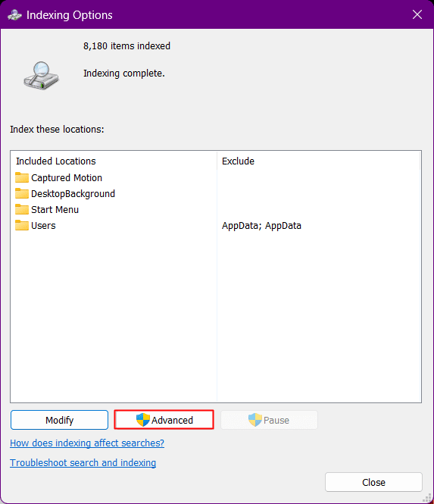
Task: Open Troubleshoot search and indexing link
Action: coord(83,462)
